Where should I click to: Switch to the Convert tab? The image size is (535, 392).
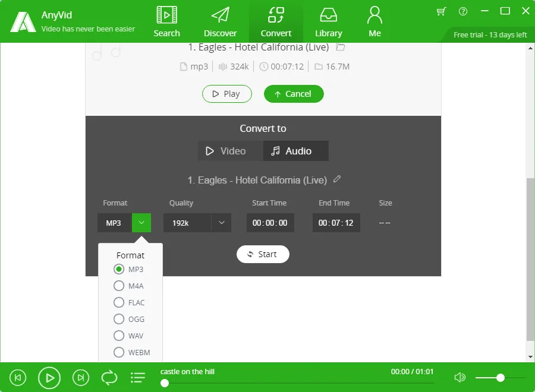click(276, 21)
